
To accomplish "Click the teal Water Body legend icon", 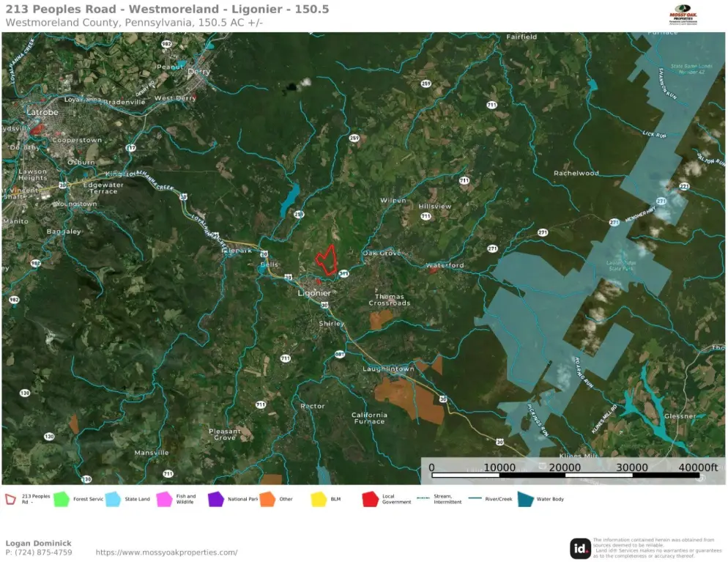I will click(x=526, y=499).
